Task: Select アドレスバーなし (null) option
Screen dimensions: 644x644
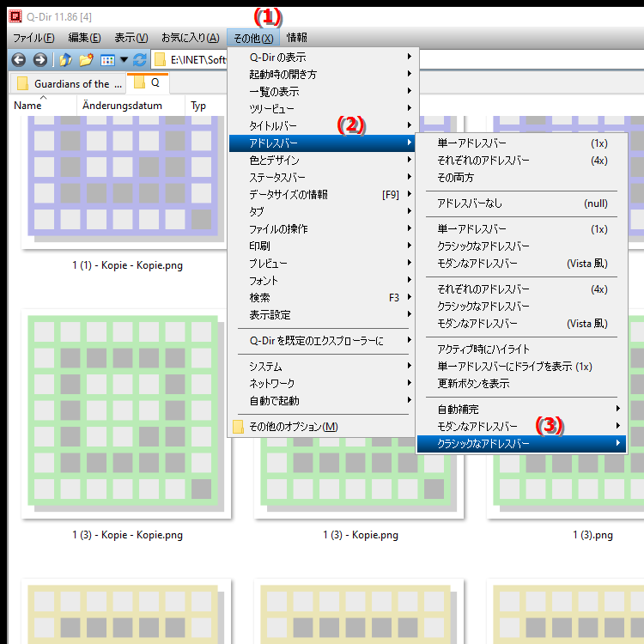Action: click(521, 204)
